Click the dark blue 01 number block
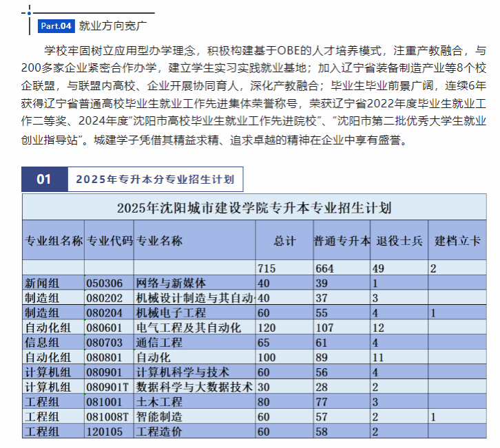The height and width of the screenshot is (448, 500). (44, 180)
